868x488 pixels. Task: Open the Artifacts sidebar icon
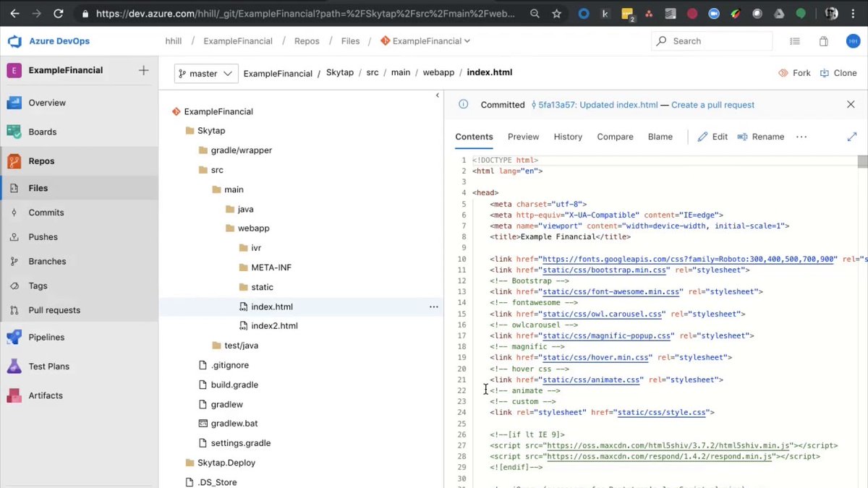(14, 395)
